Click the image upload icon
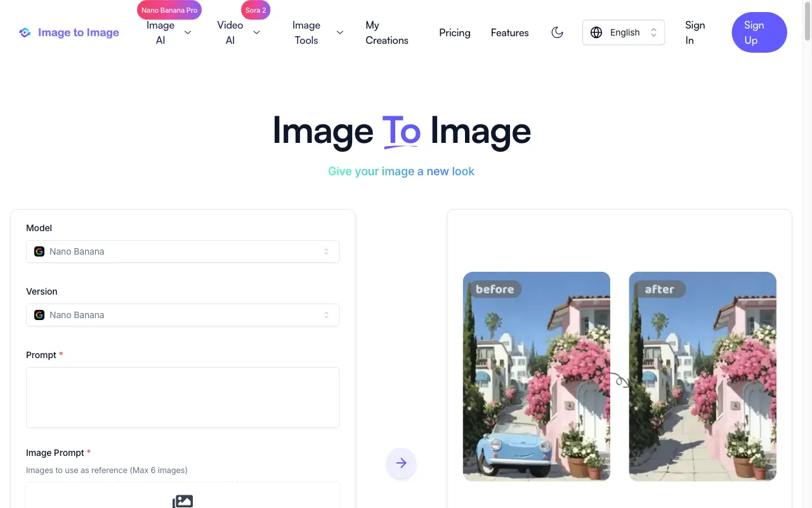This screenshot has height=508, width=812. tap(183, 501)
